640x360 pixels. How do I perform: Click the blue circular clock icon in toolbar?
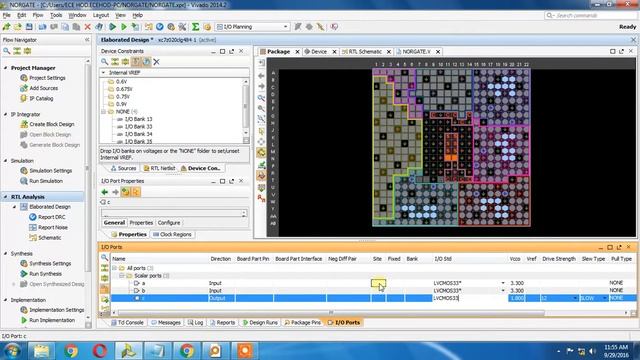160,27
